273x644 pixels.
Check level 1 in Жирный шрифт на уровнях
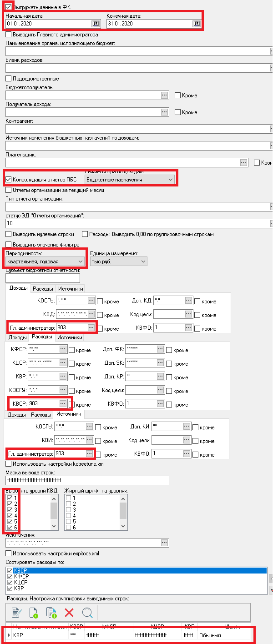[x=68, y=498]
